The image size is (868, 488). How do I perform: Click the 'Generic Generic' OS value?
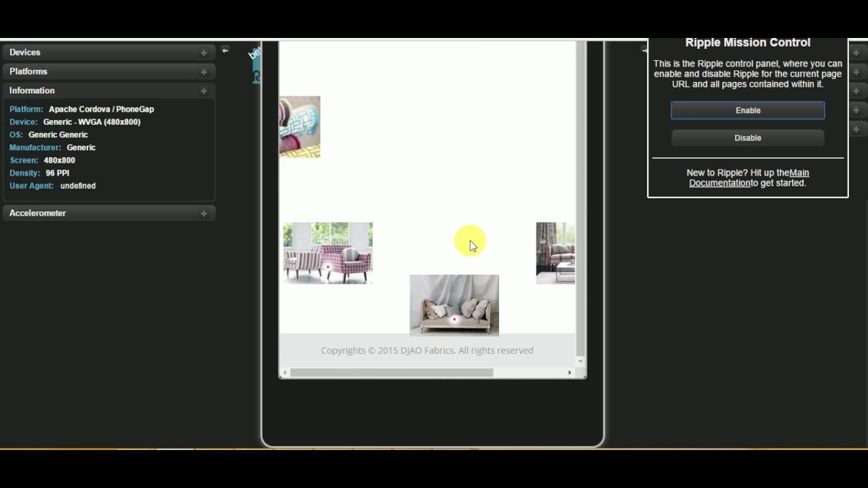58,135
